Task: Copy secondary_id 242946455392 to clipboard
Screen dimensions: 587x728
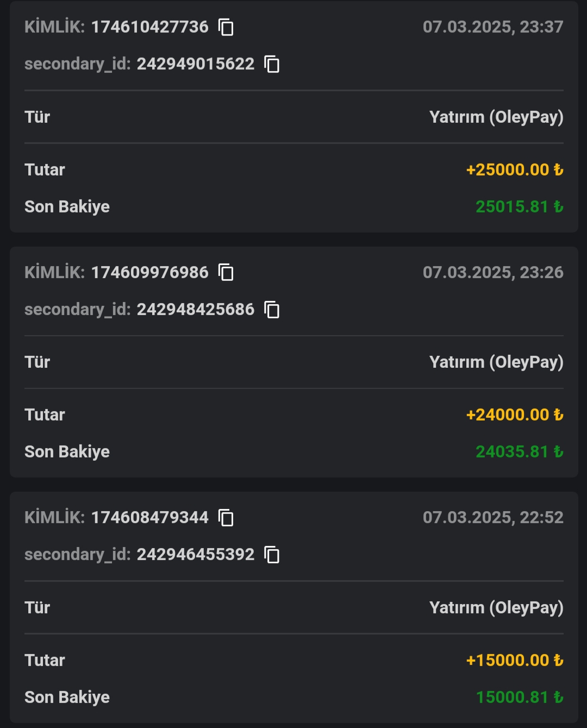Action: click(272, 554)
